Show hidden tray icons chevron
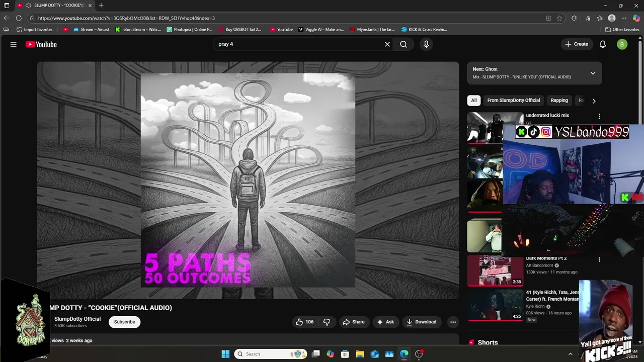 click(x=571, y=354)
